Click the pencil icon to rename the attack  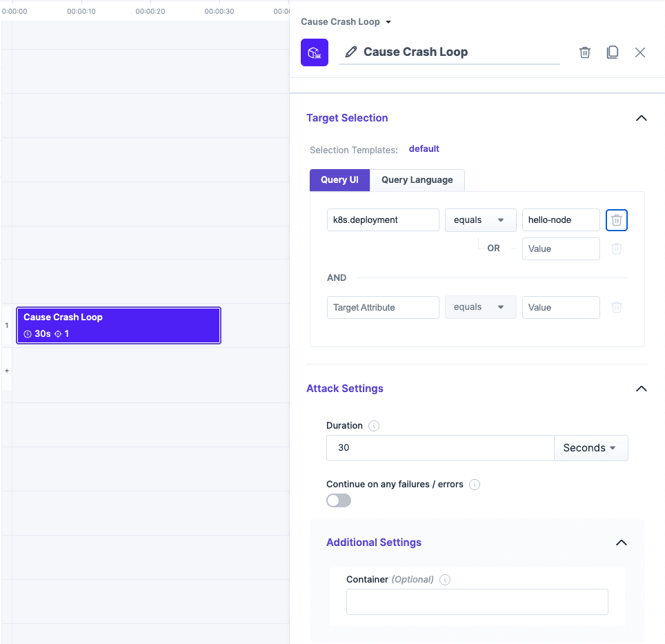point(351,52)
